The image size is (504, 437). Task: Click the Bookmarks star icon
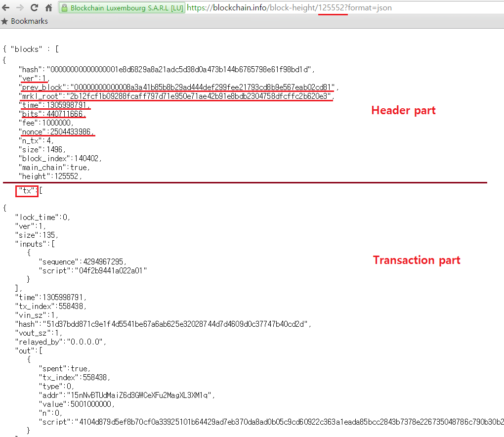(x=4, y=21)
